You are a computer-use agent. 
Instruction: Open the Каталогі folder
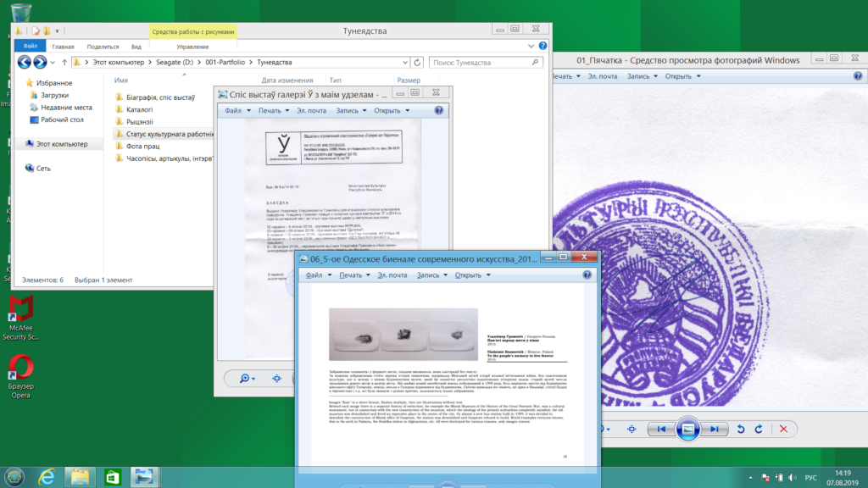pyautogui.click(x=139, y=109)
